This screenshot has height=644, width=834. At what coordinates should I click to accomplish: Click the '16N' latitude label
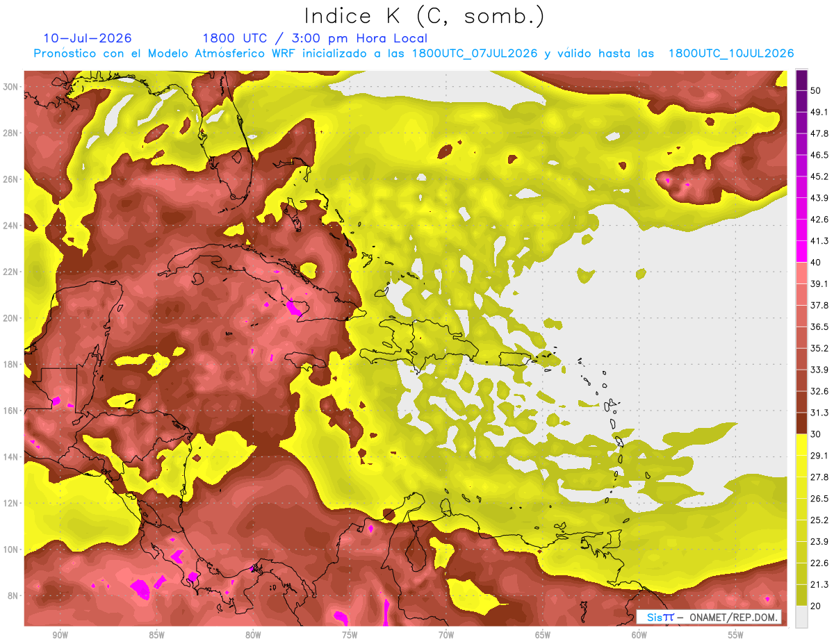click(x=12, y=411)
